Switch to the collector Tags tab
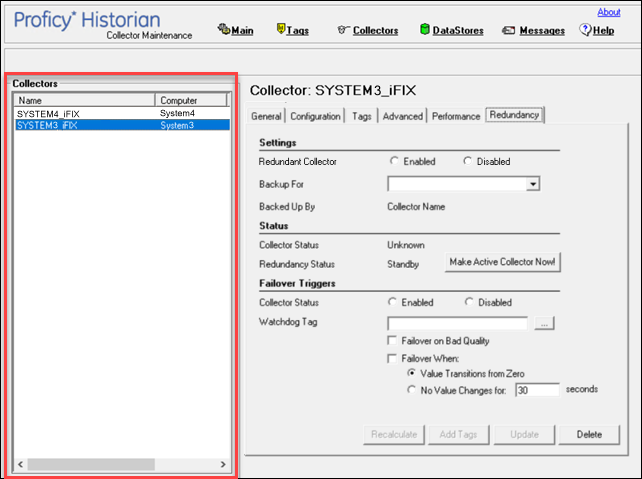The image size is (642, 479). click(x=362, y=116)
